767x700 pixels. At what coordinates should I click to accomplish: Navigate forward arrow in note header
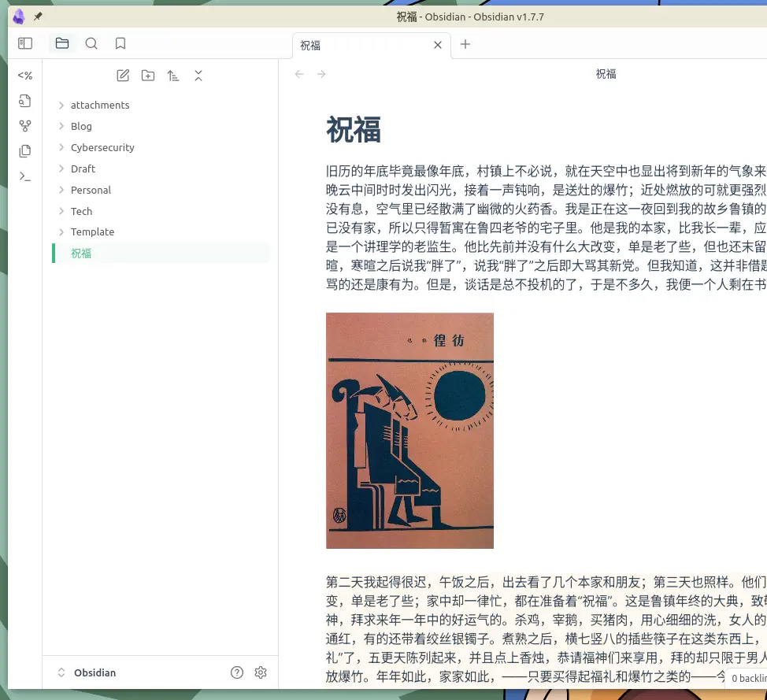pos(321,74)
